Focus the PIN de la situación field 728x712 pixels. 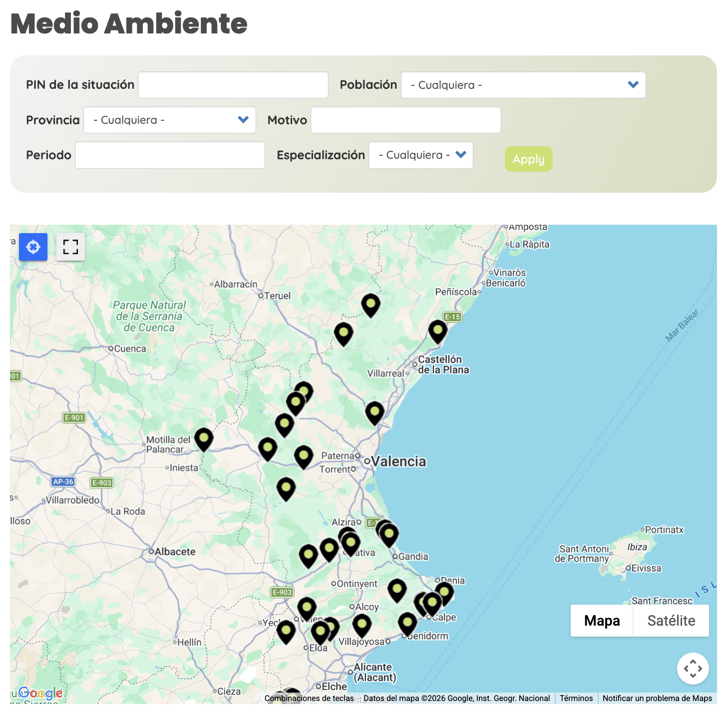[233, 85]
